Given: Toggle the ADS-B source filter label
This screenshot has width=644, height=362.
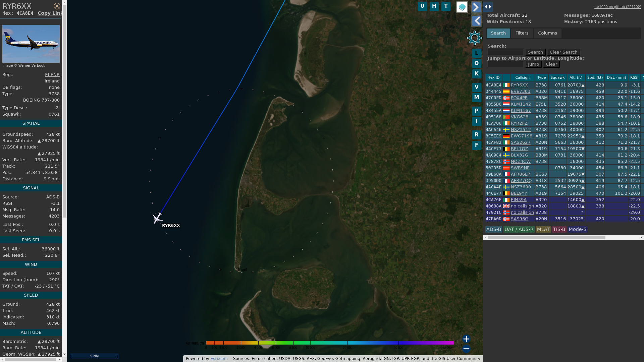Looking at the screenshot, I should point(493,230).
